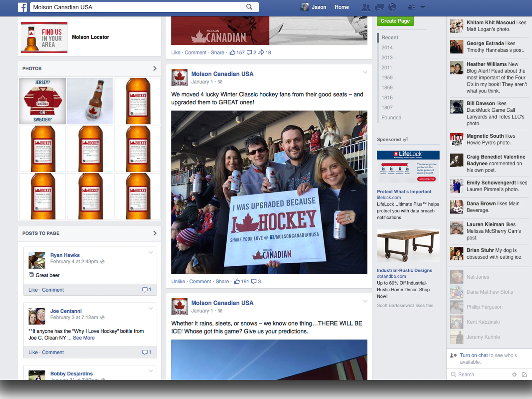Open the notifications globe icon
Image resolution: width=532 pixels, height=399 pixels.
point(392,7)
